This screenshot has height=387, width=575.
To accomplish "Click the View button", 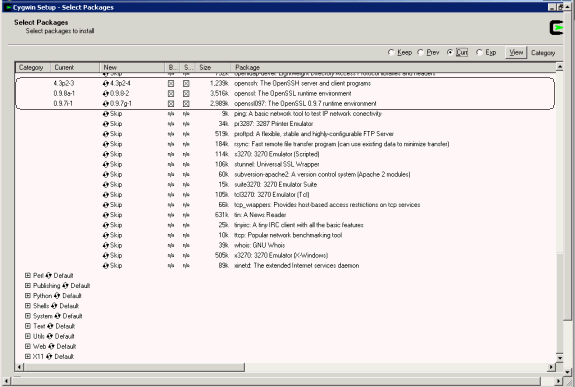I will click(x=516, y=53).
